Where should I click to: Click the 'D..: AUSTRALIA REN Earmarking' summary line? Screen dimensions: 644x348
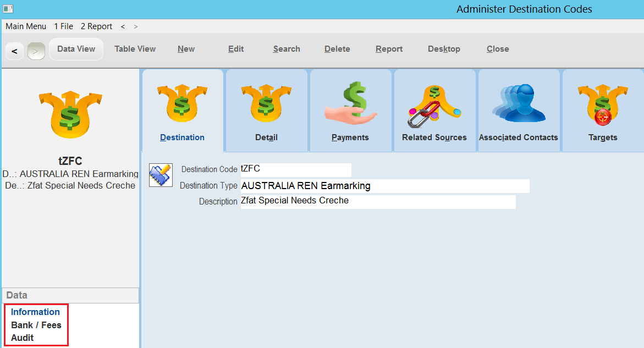click(x=70, y=174)
